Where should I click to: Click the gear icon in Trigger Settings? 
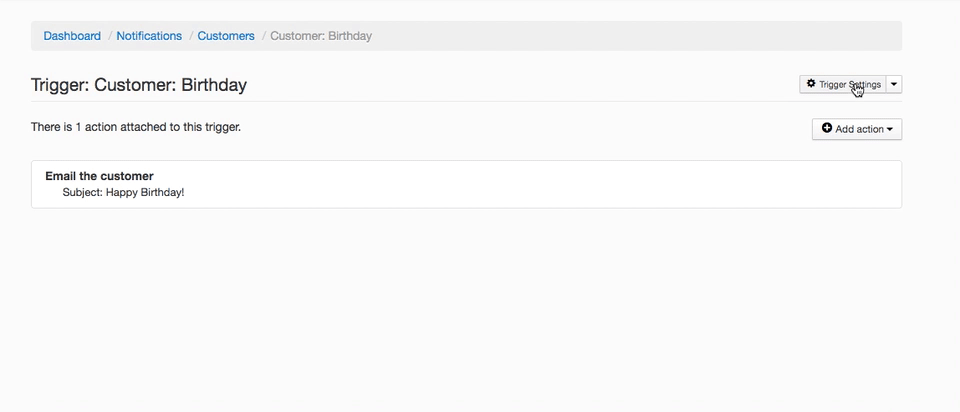(x=811, y=84)
